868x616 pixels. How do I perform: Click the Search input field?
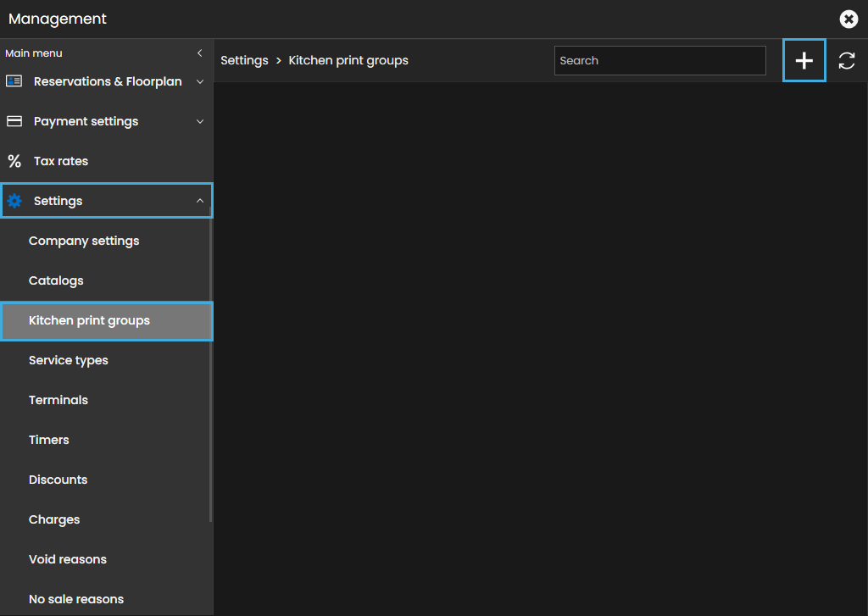(x=659, y=61)
